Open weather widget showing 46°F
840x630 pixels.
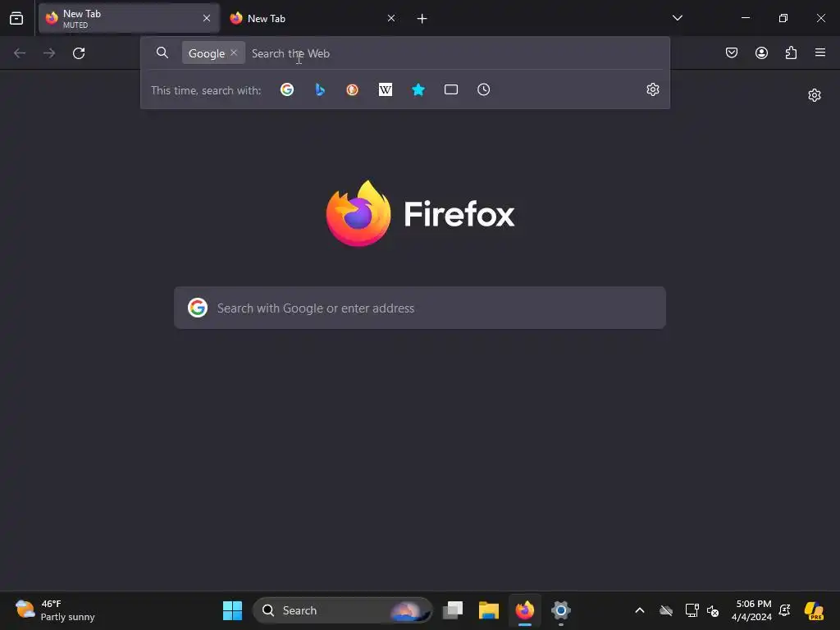pos(55,610)
